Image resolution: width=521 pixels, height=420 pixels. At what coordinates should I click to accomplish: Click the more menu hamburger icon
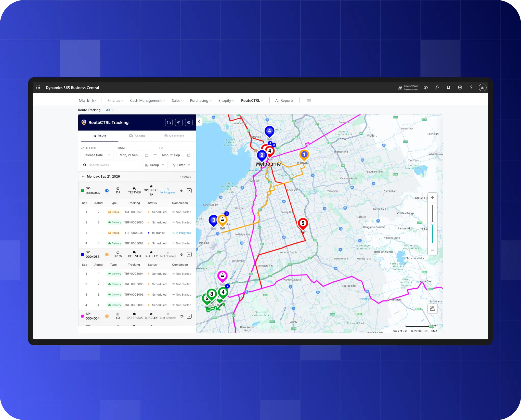(x=309, y=100)
